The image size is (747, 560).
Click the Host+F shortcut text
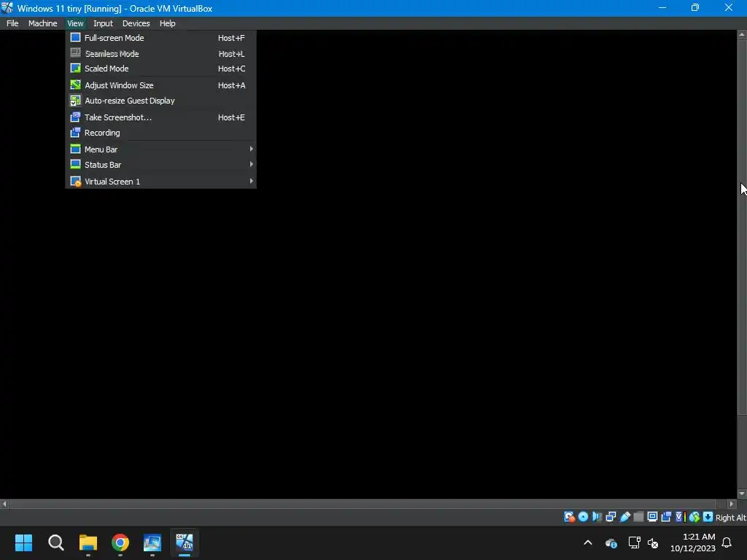(231, 38)
